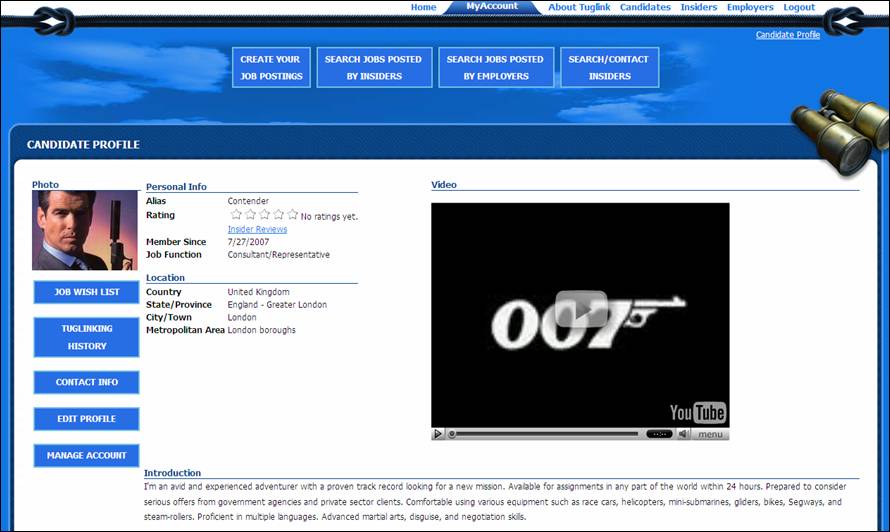Click the 'Personal Info' section heading

tap(176, 187)
